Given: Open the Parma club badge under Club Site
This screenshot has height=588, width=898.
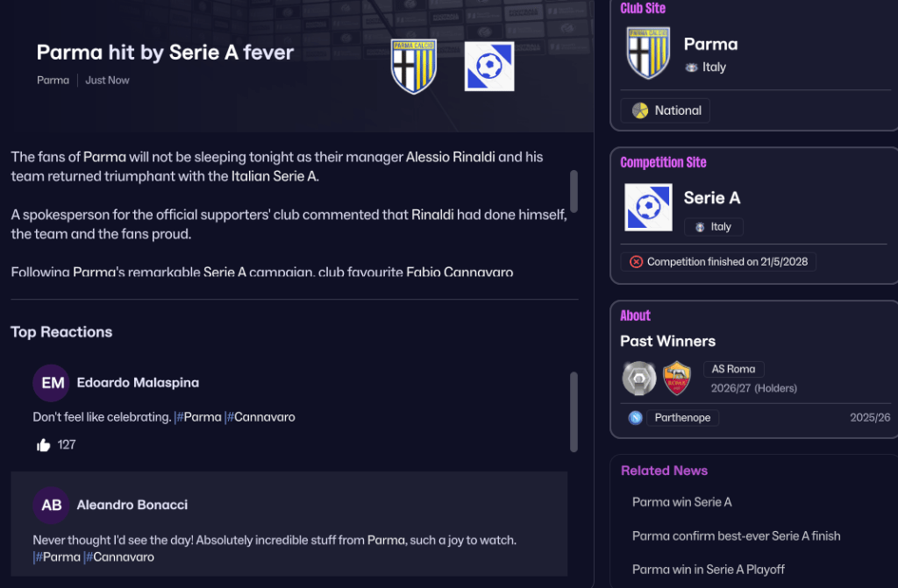Looking at the screenshot, I should click(x=648, y=53).
